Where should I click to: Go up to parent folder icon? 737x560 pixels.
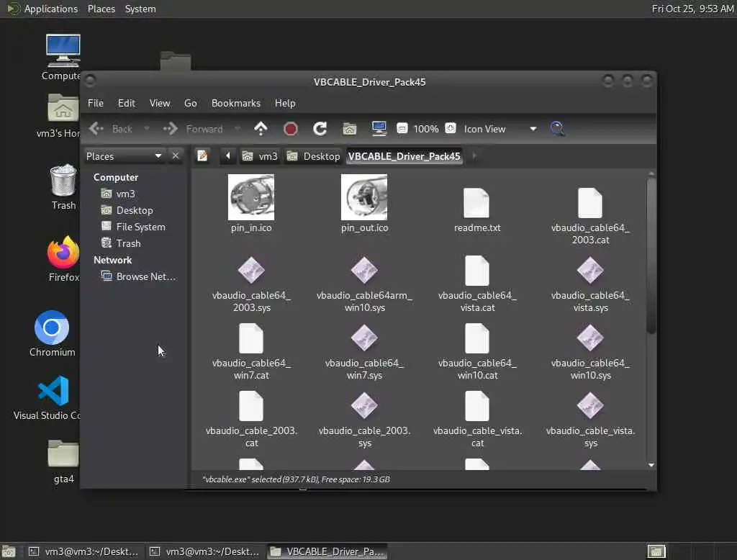261,128
